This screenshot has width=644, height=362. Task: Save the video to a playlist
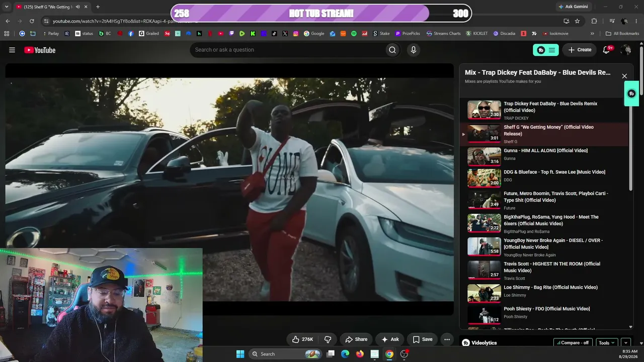[423, 339]
